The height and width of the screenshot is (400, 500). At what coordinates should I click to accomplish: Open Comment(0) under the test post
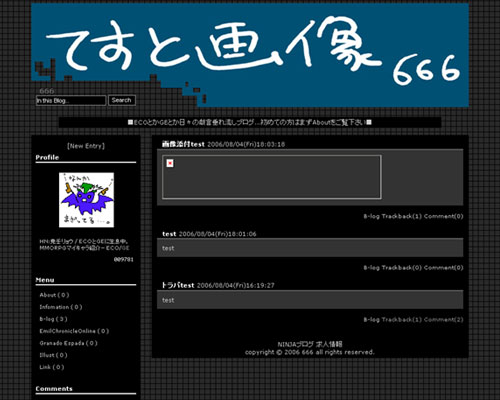pos(444,268)
